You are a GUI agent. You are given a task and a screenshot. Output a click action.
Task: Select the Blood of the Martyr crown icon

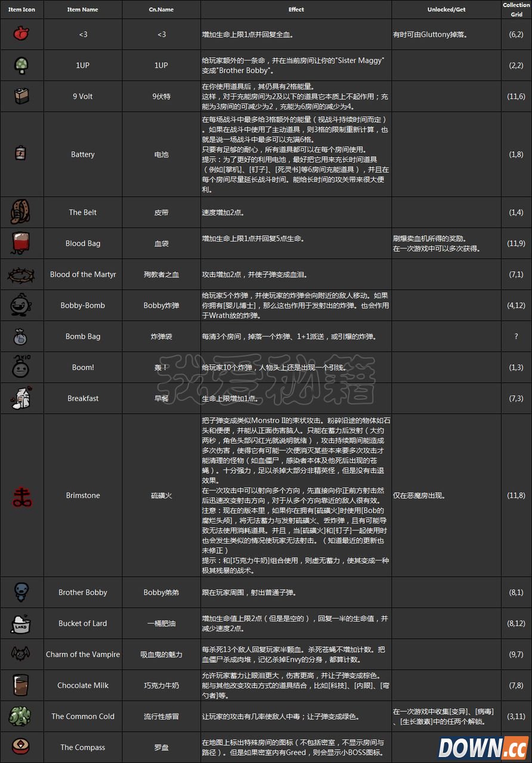21,274
